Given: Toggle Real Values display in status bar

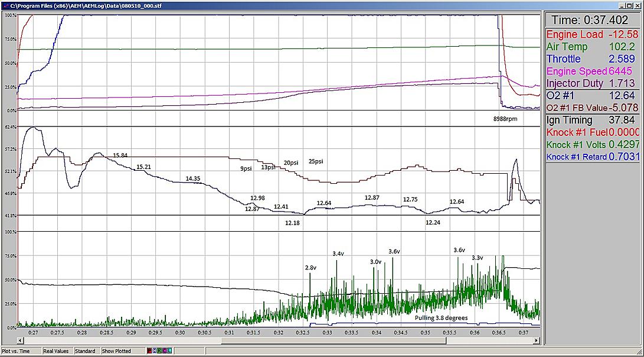Looking at the screenshot, I should tap(58, 351).
